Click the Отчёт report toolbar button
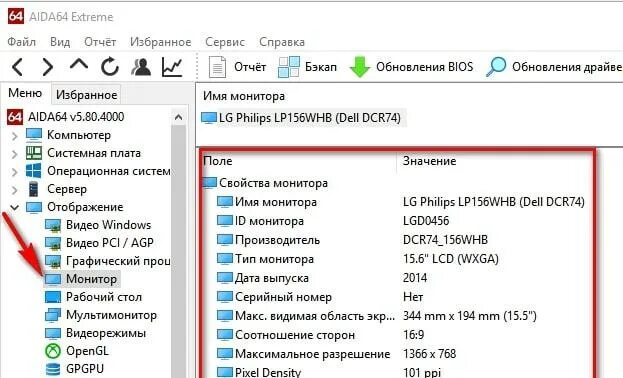623x378 pixels. tap(237, 67)
